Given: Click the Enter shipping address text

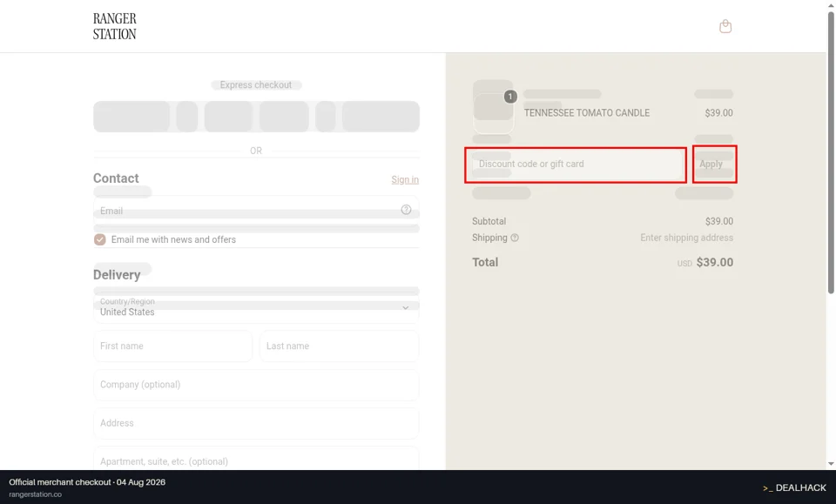Looking at the screenshot, I should [687, 238].
